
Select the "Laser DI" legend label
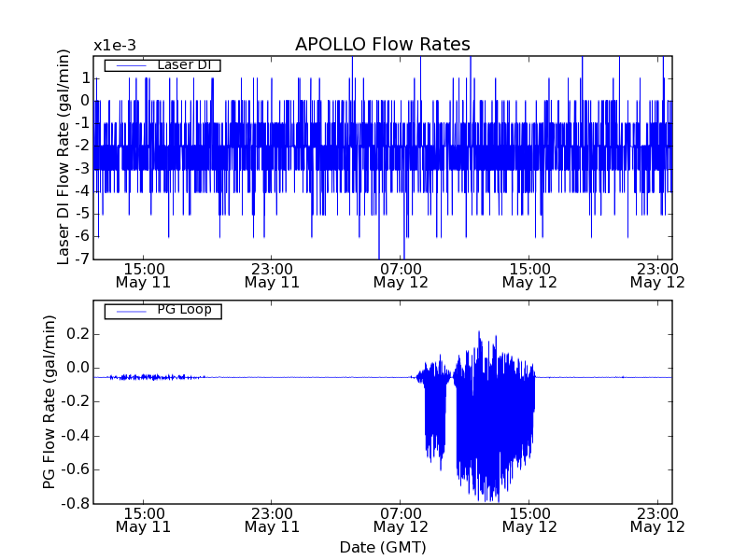tap(183, 64)
